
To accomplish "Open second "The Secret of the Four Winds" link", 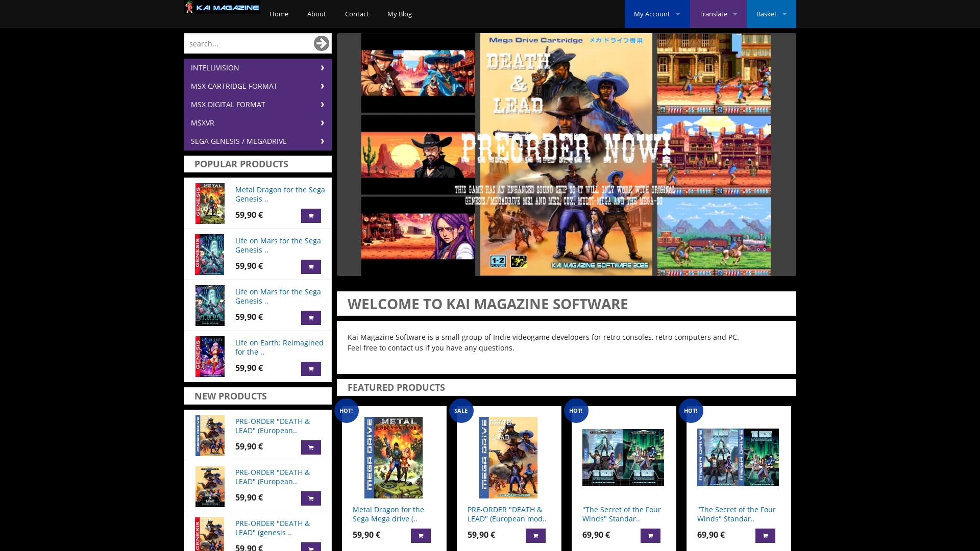I will point(737,514).
